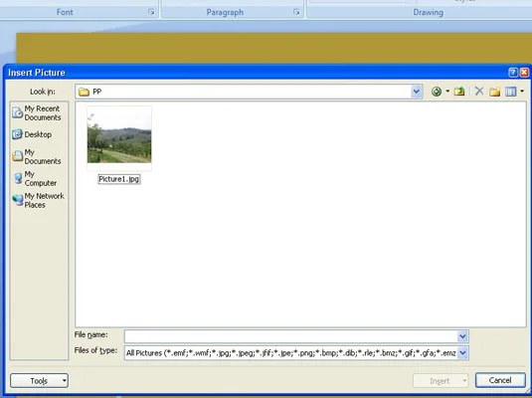The image size is (532, 398).
Task: Open My Documents in the places bar
Action: 37,156
